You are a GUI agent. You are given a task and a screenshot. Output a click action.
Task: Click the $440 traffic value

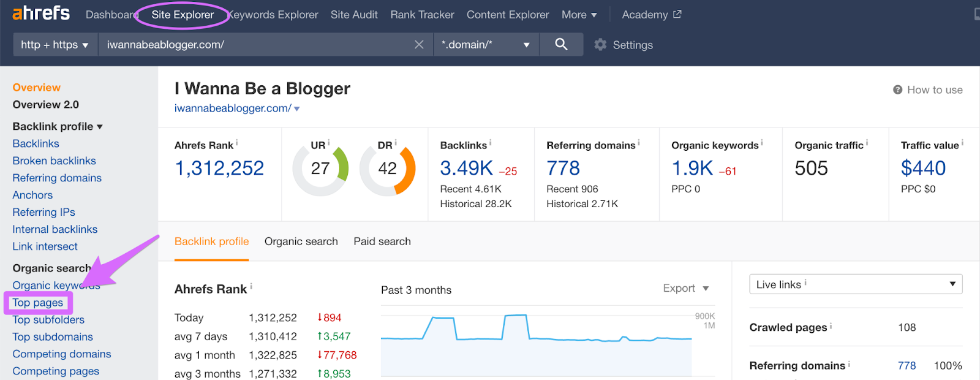[x=923, y=168]
